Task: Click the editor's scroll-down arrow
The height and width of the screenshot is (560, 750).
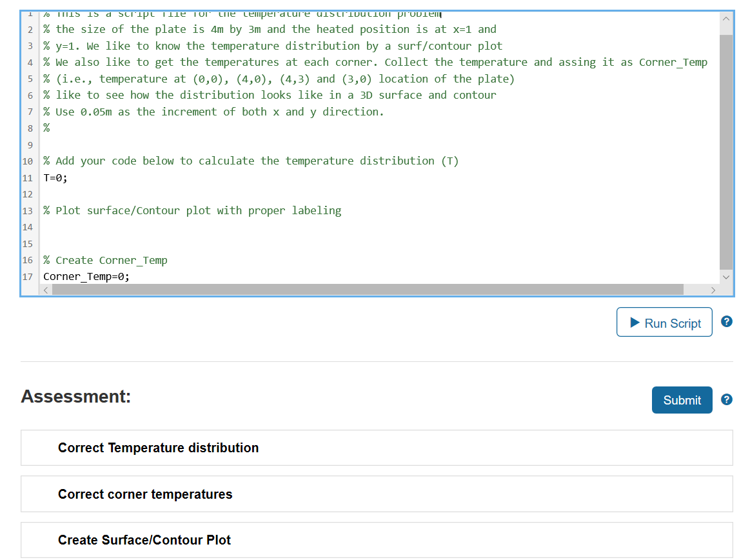Action: (x=726, y=277)
